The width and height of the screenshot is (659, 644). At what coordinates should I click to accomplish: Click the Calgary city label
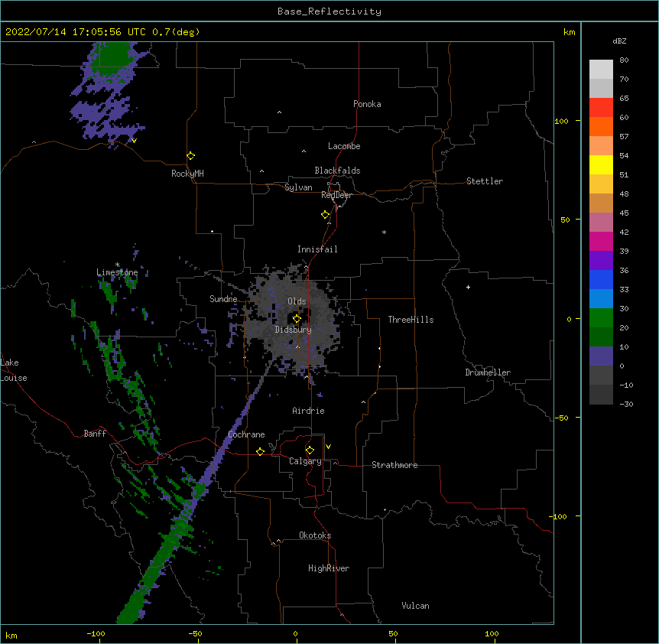[305, 461]
